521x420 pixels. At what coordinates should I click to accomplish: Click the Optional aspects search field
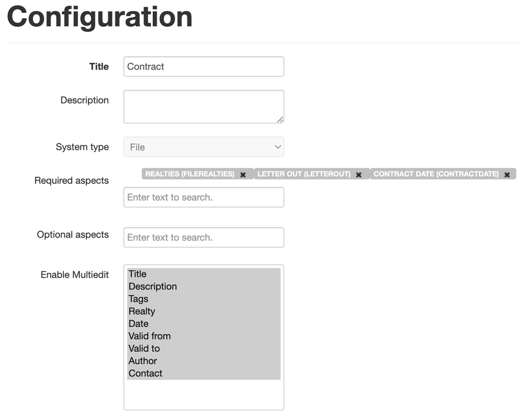tap(203, 237)
